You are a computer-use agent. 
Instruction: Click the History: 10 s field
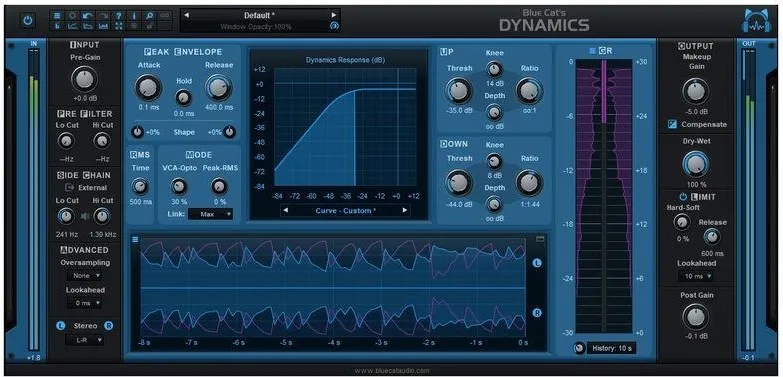click(611, 348)
